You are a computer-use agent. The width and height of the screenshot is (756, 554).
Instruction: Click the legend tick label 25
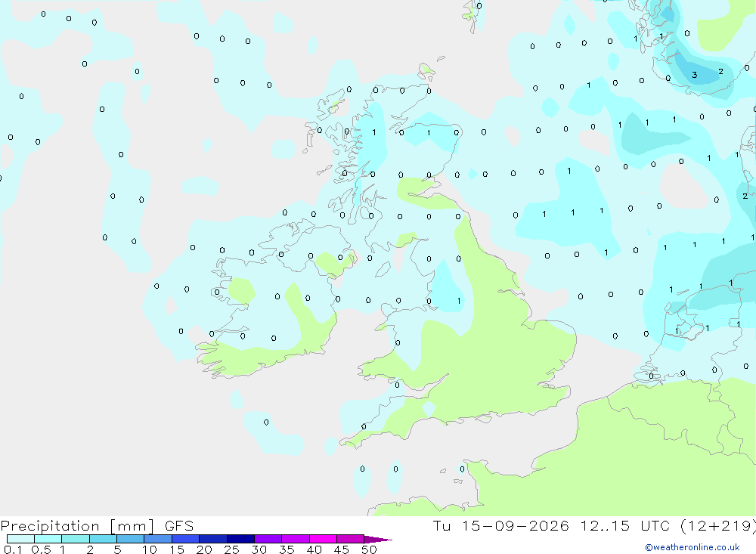click(x=231, y=549)
